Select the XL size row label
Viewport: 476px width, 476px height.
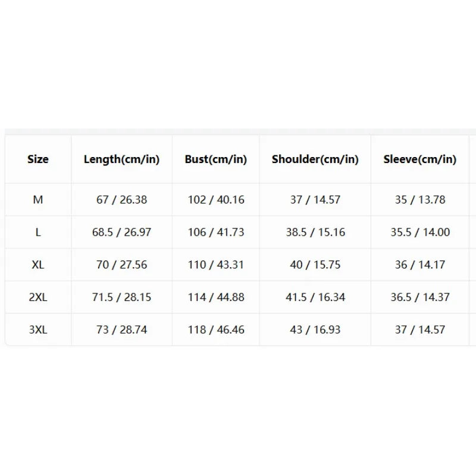[x=38, y=265]
